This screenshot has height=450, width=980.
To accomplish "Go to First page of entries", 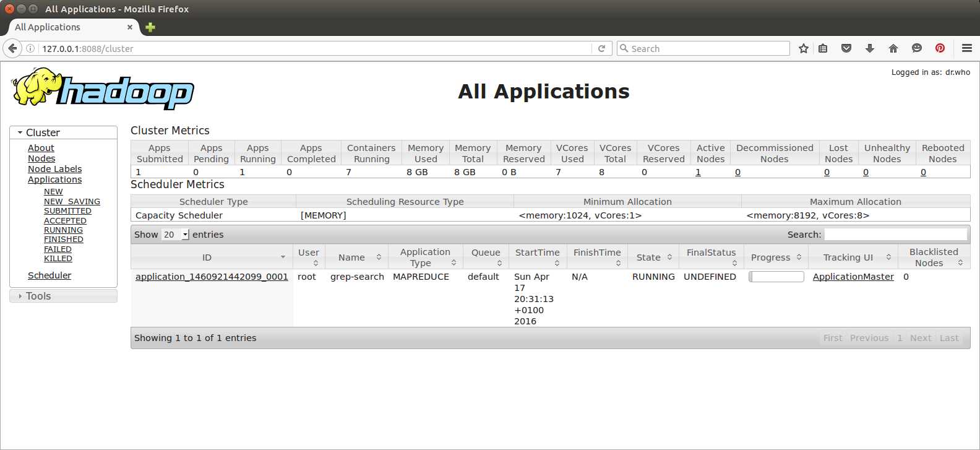I will [x=833, y=338].
